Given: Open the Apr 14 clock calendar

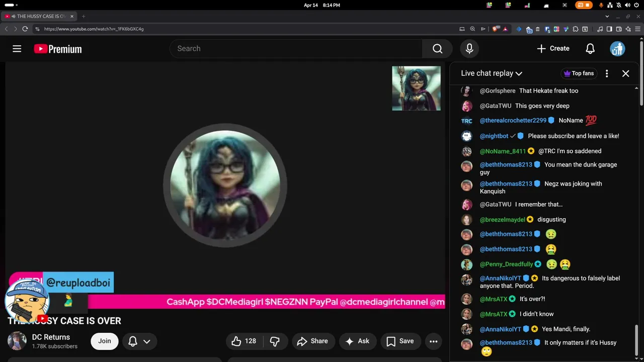Looking at the screenshot, I should (x=322, y=5).
